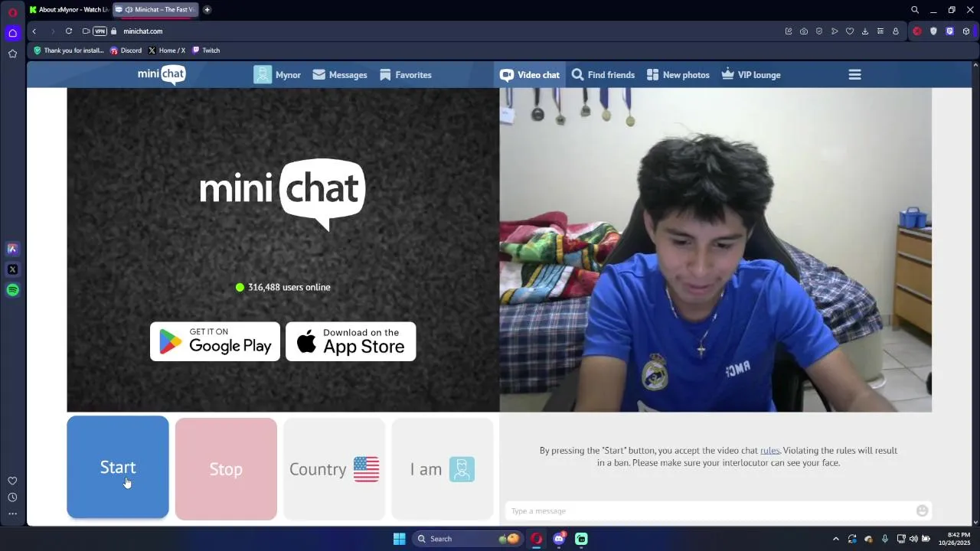Open the 'Thank you for install...' bookmark

[68, 51]
